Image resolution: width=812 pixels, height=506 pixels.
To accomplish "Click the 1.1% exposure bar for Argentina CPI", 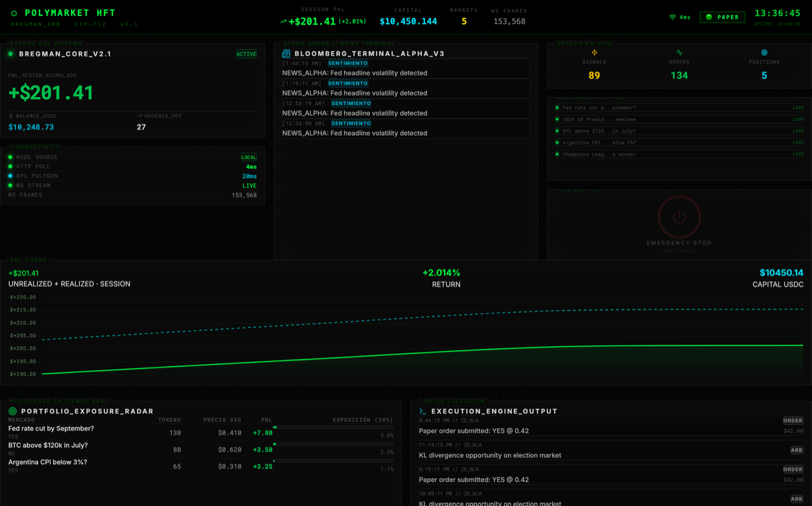I will pos(333,461).
